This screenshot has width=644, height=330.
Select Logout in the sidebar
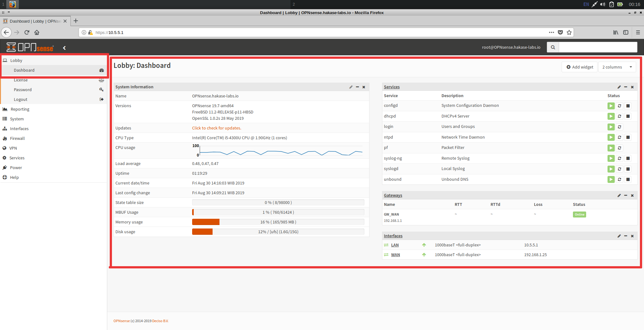(x=54, y=99)
